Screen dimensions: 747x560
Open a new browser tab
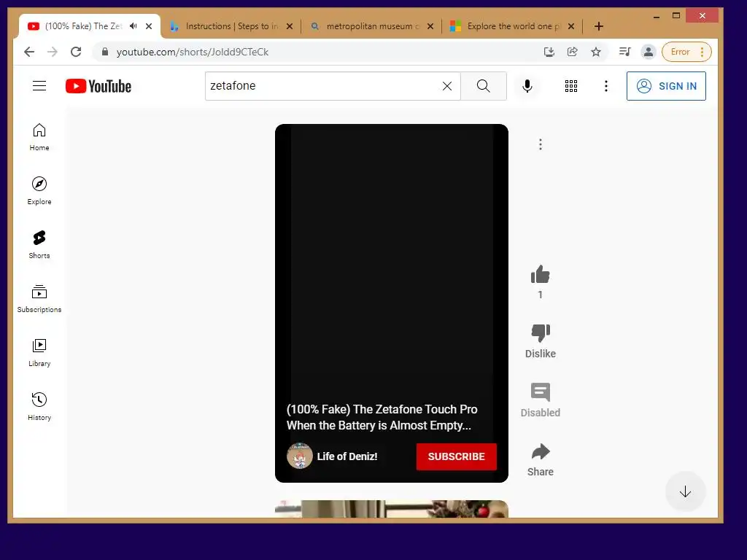[x=599, y=26]
